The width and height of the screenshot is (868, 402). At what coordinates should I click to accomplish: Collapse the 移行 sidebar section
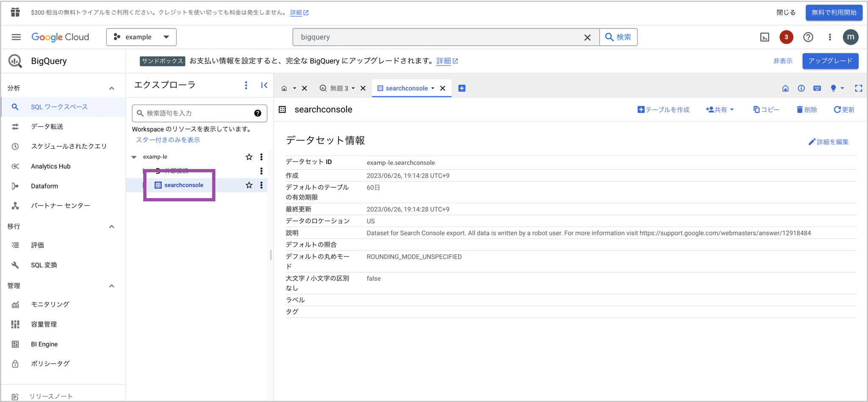coord(111,227)
